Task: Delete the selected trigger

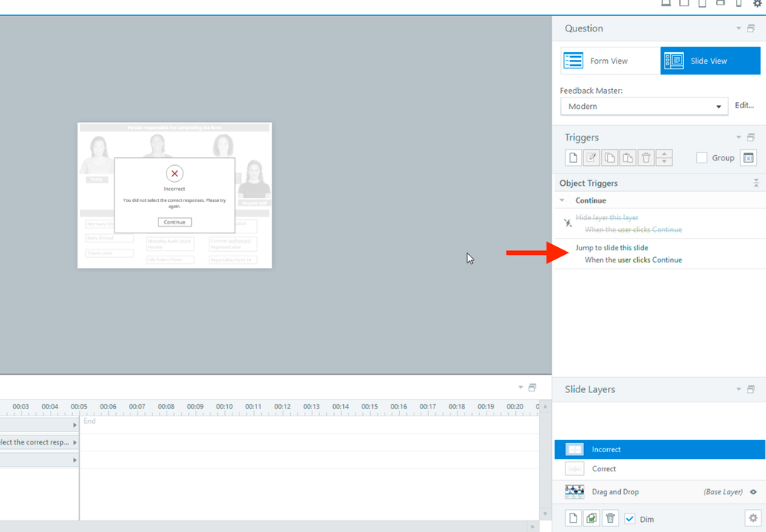Action: coord(645,158)
